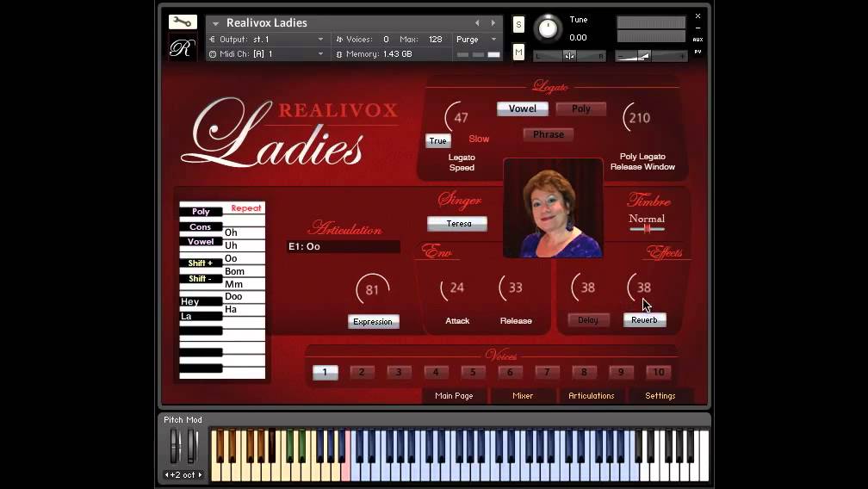The image size is (868, 489).
Task: Mute the Realivox Ladies instrument
Action: 518,52
